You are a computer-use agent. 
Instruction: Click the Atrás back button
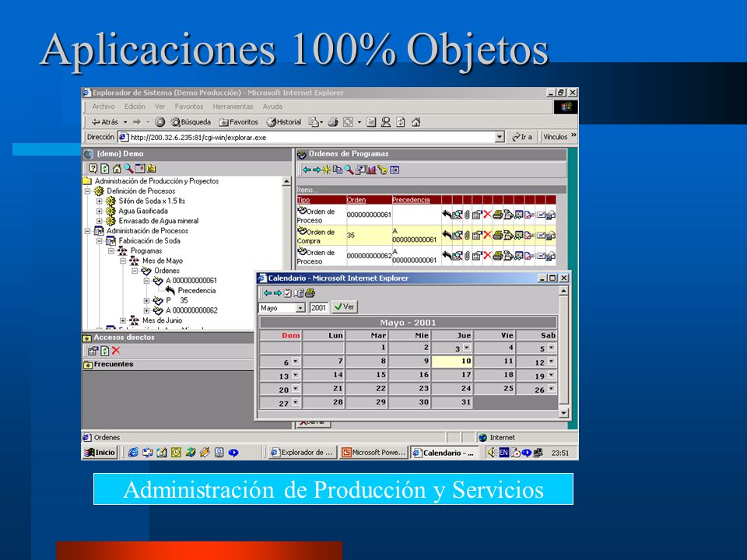click(x=105, y=122)
